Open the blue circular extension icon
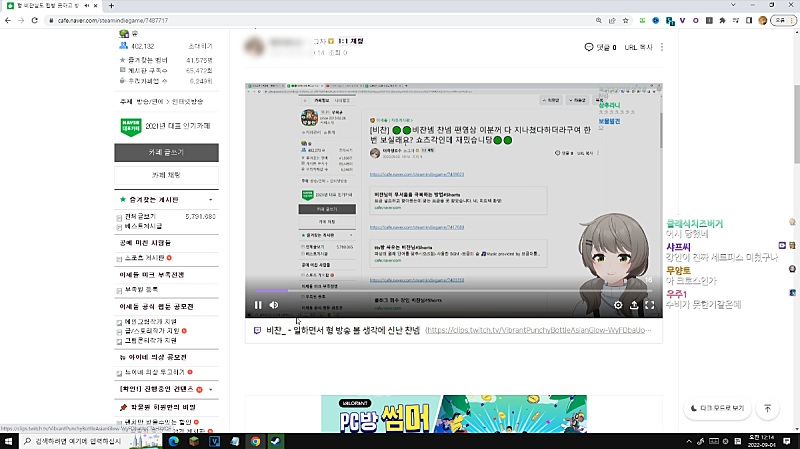Screen dimensions: 800x449 pyautogui.click(x=656, y=20)
